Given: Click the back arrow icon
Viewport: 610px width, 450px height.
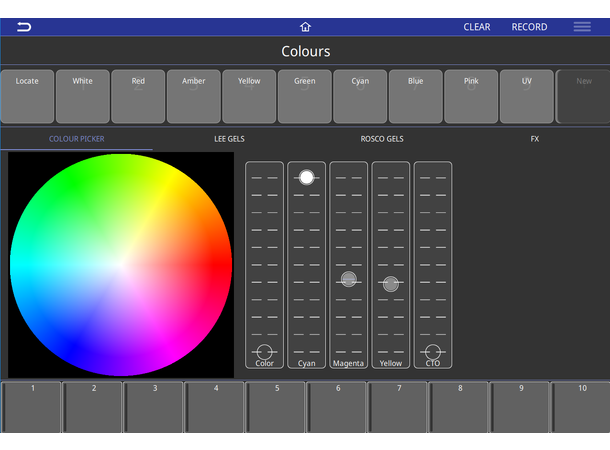Looking at the screenshot, I should [x=24, y=27].
